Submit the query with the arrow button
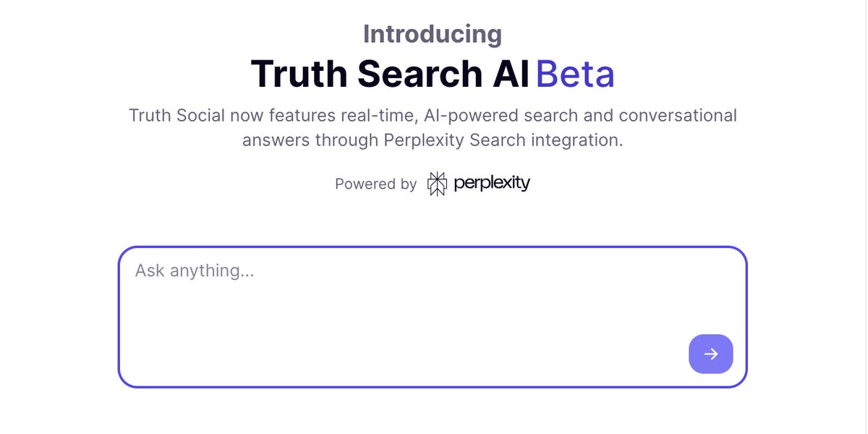Image resolution: width=868 pixels, height=434 pixels. coord(710,354)
